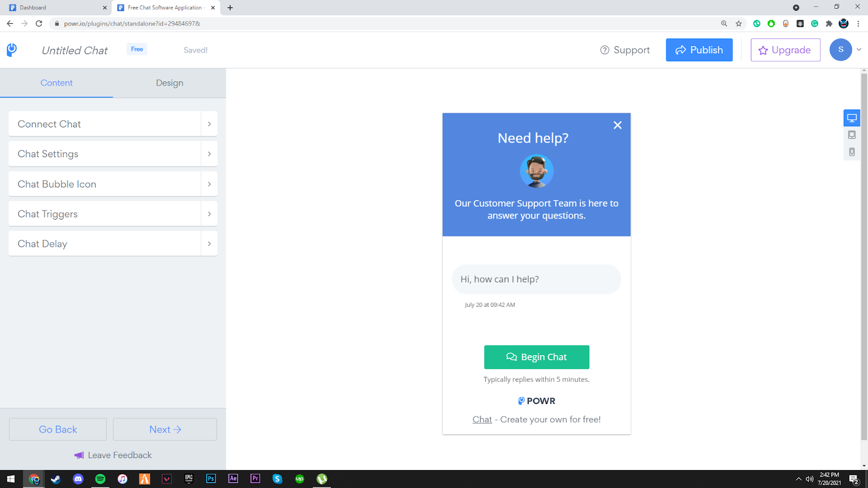Click the green thumbs-up extension icon
Screen dimensions: 868x488
[771, 23]
